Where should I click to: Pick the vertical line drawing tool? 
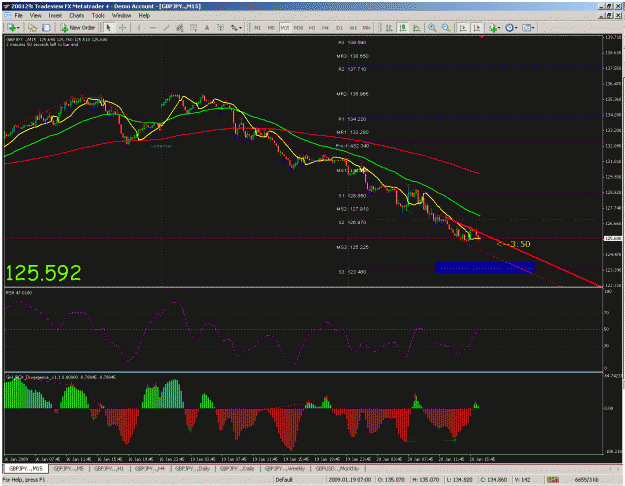point(139,28)
